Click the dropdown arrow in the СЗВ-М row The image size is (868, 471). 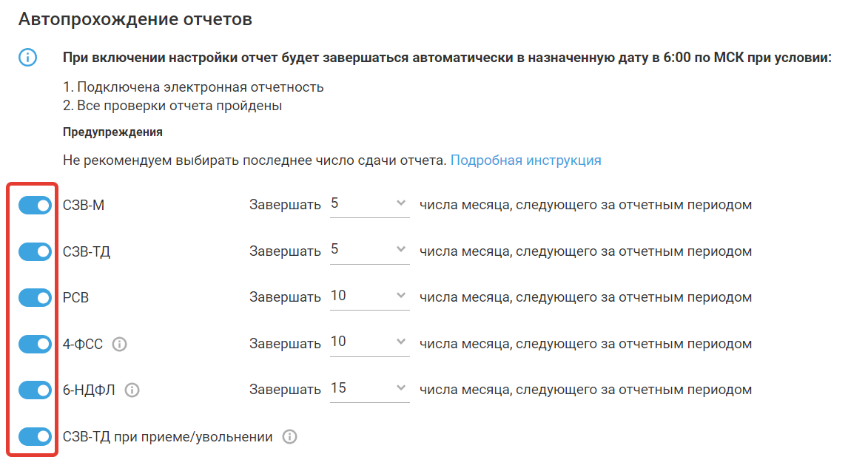[x=400, y=203]
